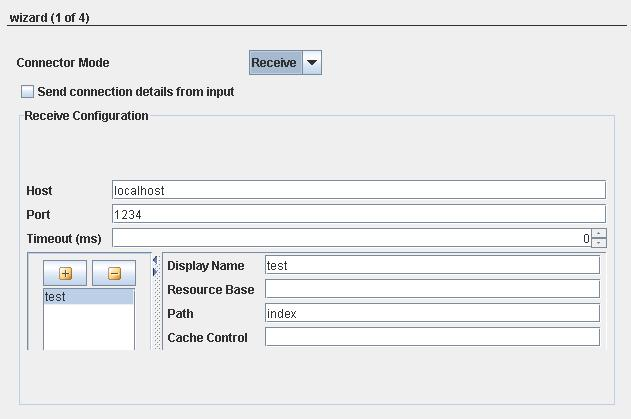Increase Timeout with spinner up arrow
Viewport: 631px width, 419px height.
[x=599, y=233]
